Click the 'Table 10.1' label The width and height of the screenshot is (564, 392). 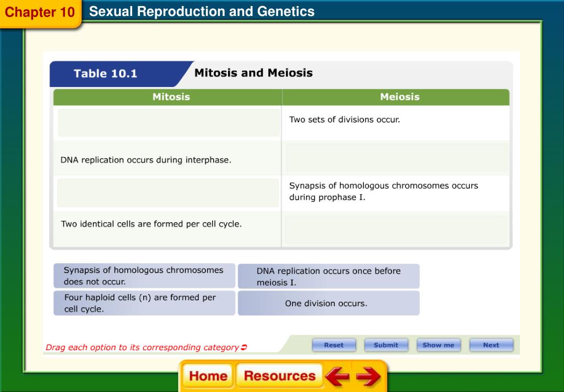click(x=105, y=74)
